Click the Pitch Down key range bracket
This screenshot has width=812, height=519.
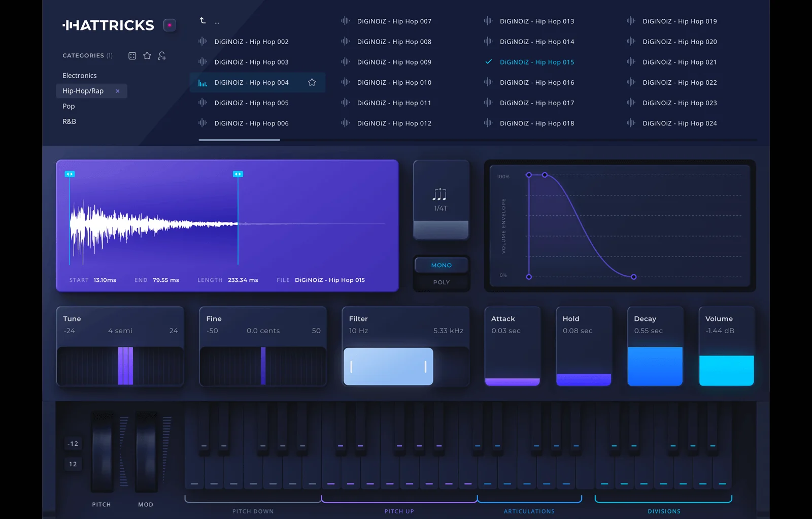(x=253, y=500)
